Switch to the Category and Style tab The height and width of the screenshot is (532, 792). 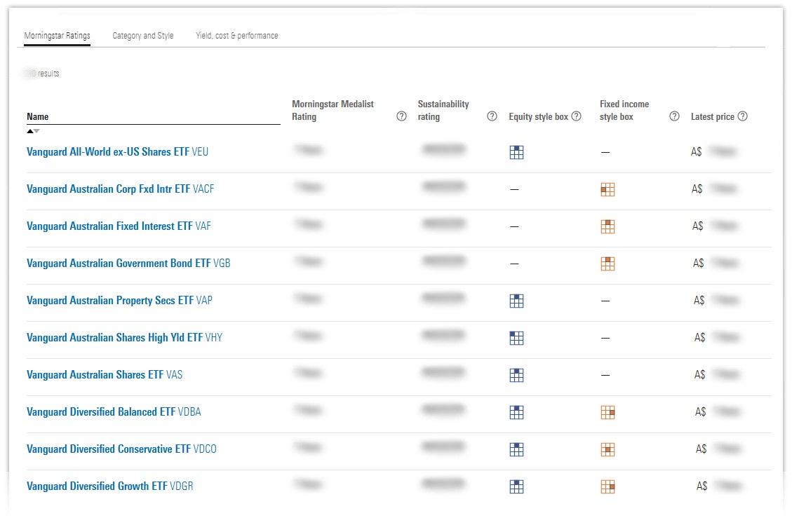143,35
